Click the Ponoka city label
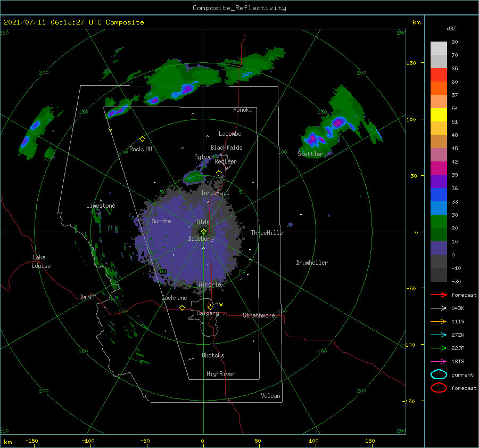The width and height of the screenshot is (479, 448). [243, 110]
